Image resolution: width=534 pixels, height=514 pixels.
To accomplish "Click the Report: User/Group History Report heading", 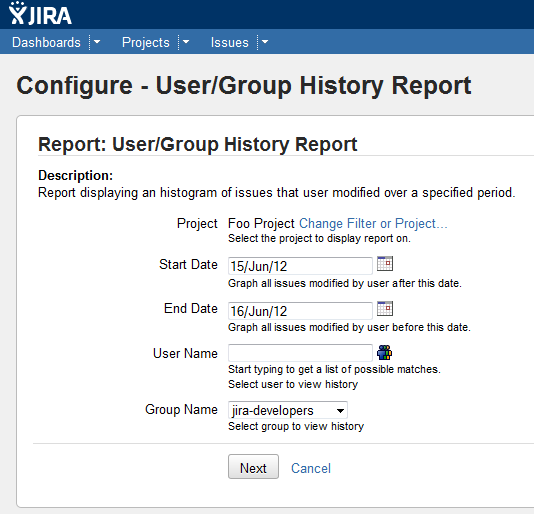I will click(198, 144).
